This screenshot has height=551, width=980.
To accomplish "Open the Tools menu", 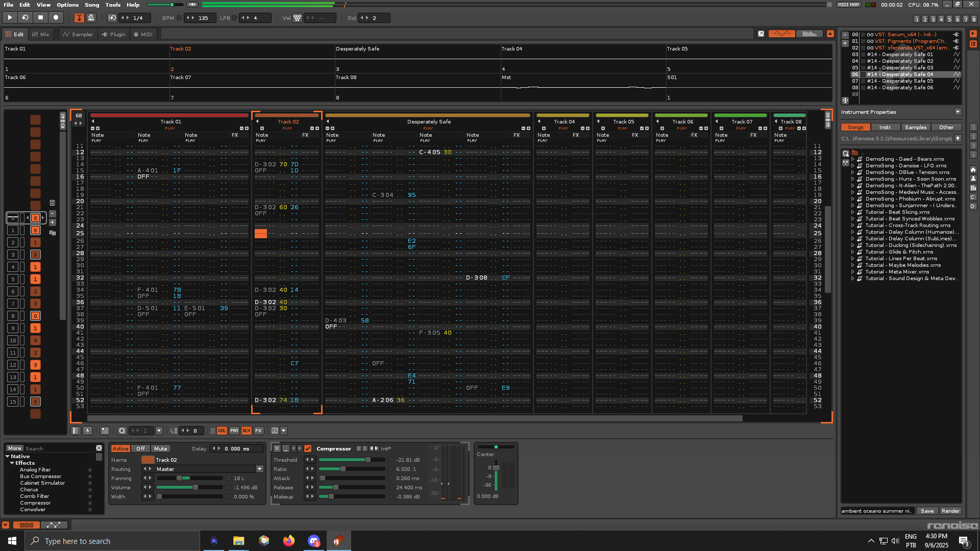I will click(113, 5).
